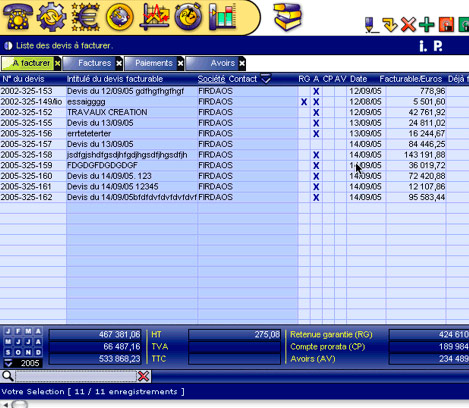Click the 'Retenue garantie (RG)' label

pyautogui.click(x=331, y=335)
